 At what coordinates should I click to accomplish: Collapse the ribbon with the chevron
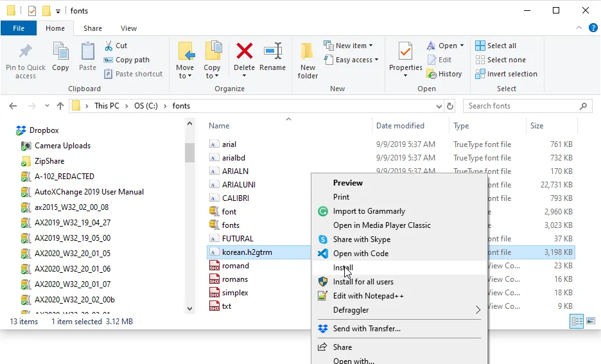click(579, 28)
